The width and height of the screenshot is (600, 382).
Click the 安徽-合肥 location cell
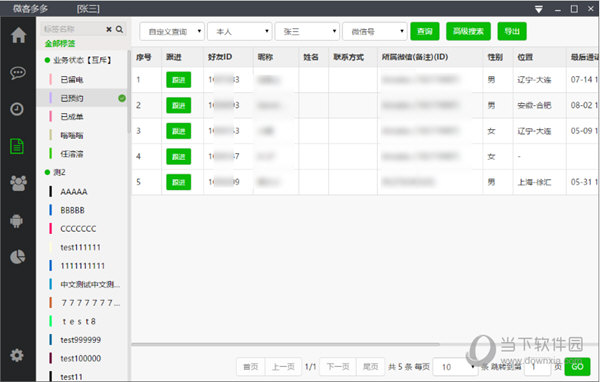(x=534, y=105)
